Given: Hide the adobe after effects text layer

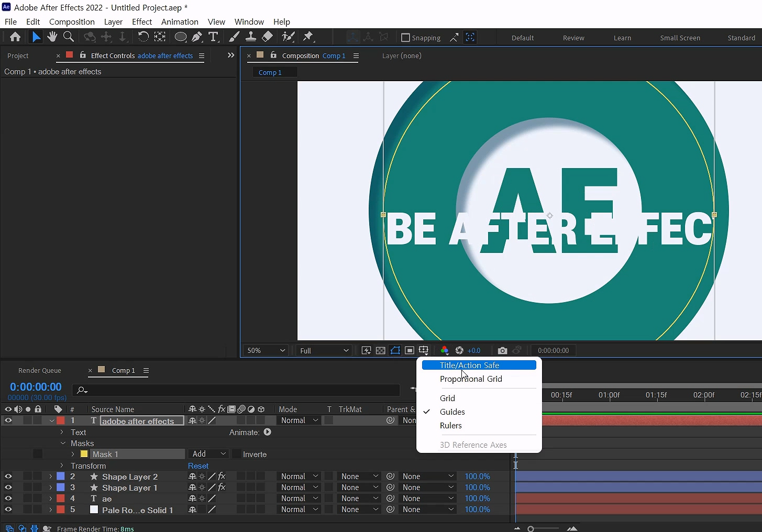Looking at the screenshot, I should [x=8, y=420].
